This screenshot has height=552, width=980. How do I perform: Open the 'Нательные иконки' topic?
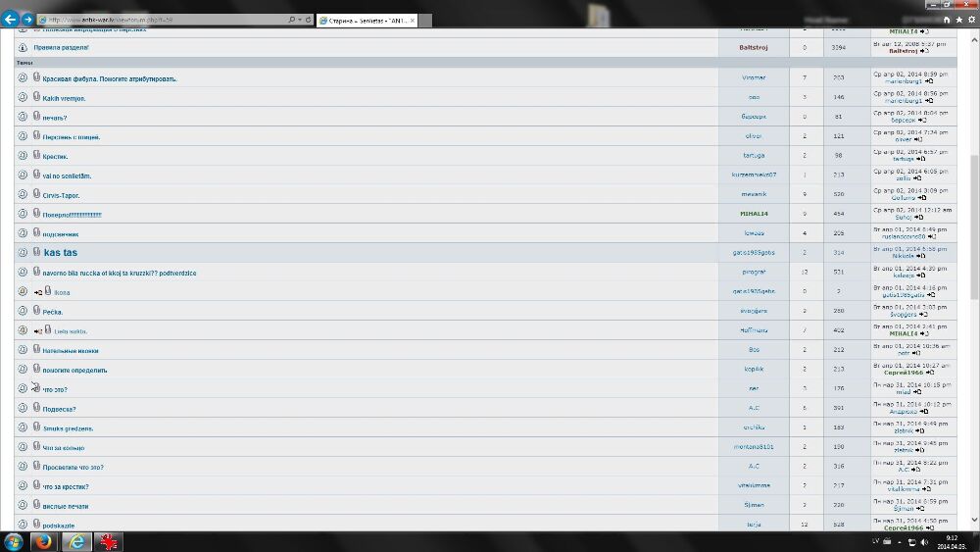70,351
